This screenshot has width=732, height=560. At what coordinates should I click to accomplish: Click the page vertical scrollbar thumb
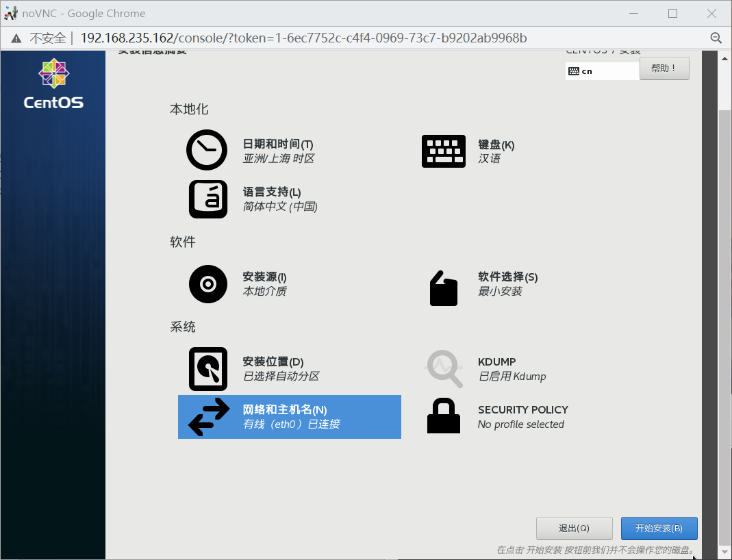pos(724,327)
